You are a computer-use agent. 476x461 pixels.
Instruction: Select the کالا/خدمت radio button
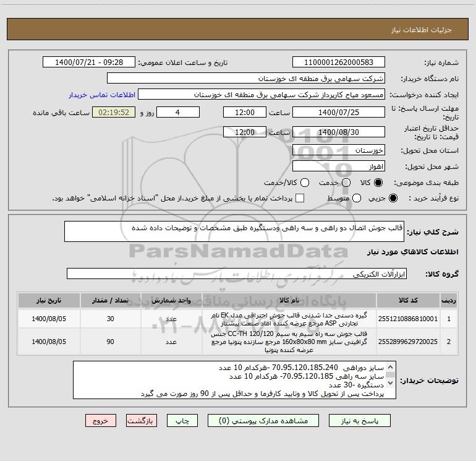coord(305,183)
